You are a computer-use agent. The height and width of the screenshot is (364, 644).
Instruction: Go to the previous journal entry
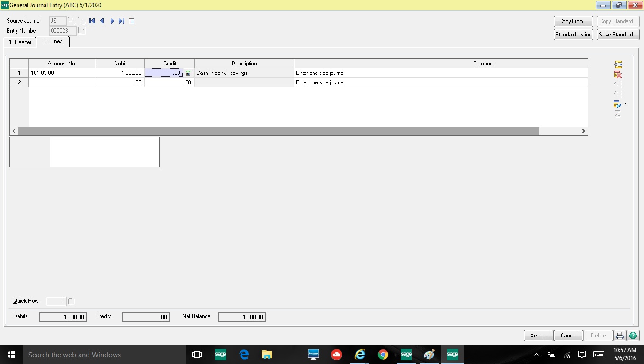click(x=102, y=21)
